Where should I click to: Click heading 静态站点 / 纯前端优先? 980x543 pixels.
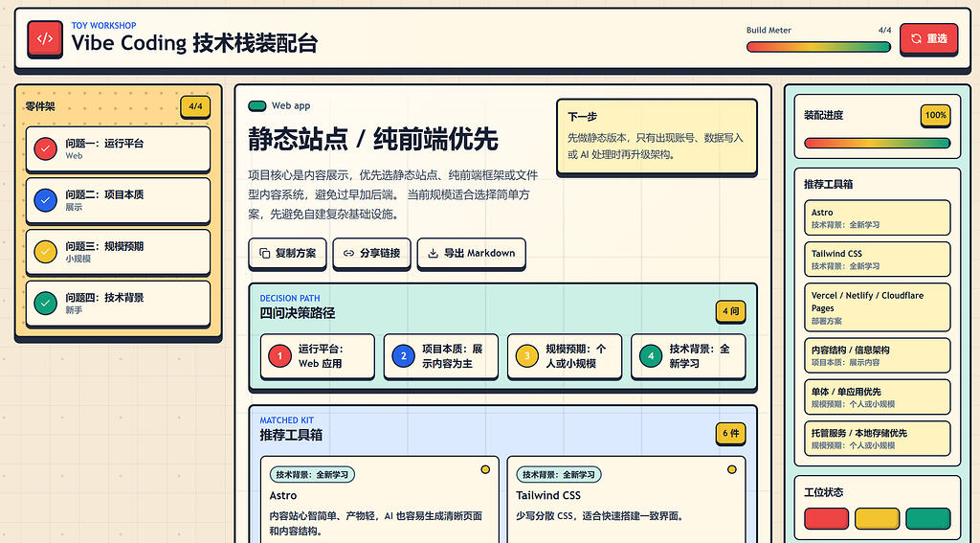373,139
